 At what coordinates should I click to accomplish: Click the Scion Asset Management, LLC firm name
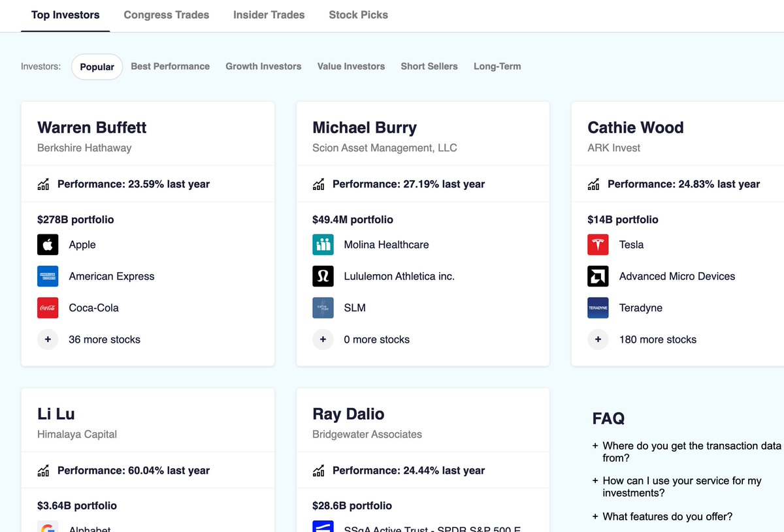385,148
